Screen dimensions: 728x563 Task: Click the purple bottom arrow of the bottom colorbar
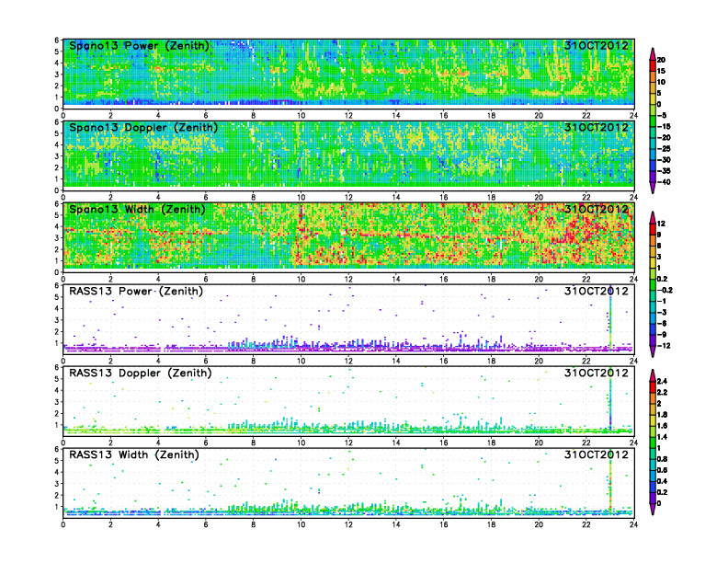coord(653,509)
